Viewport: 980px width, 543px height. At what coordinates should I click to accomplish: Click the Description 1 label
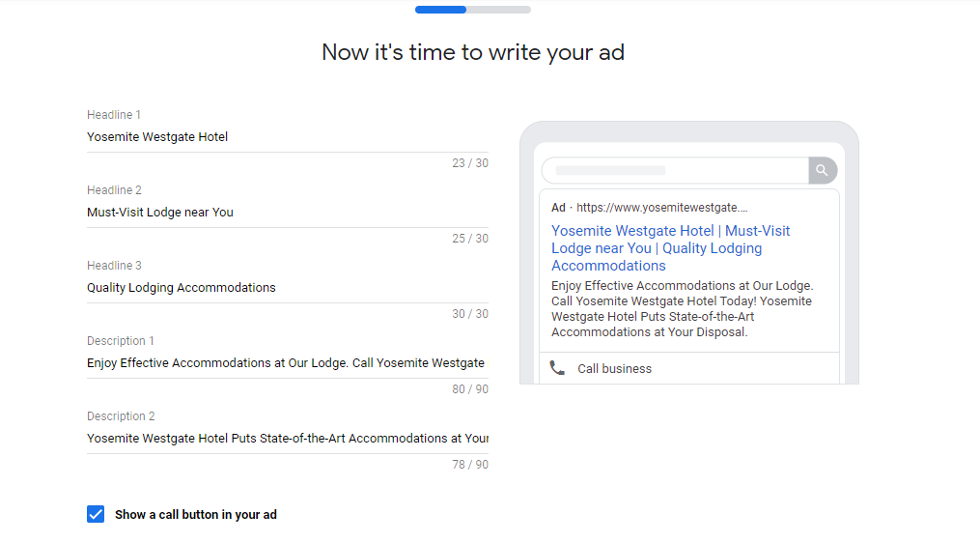point(121,341)
